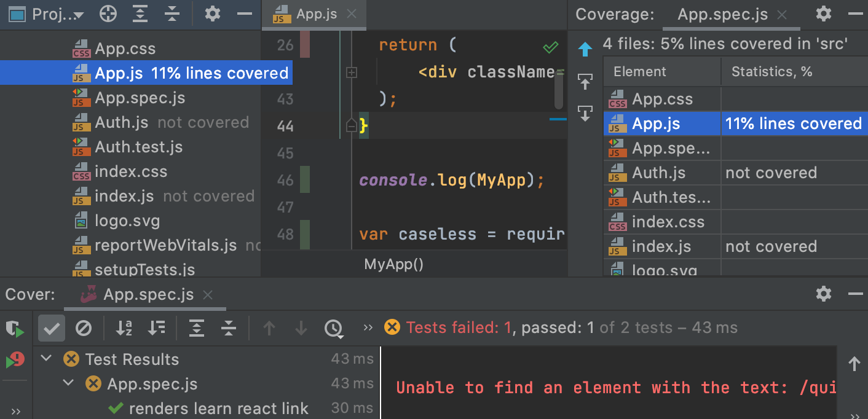The height and width of the screenshot is (419, 868).
Task: Click the locate-in-project target icon
Action: 108,14
